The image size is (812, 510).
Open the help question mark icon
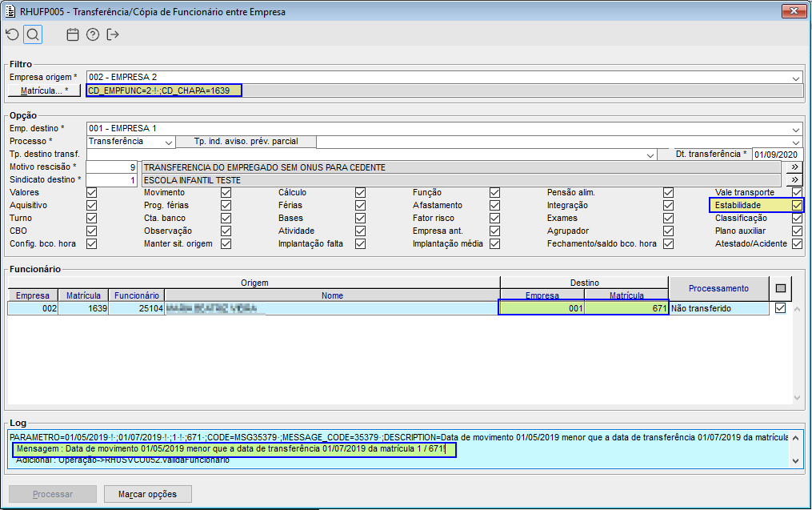pyautogui.click(x=93, y=34)
